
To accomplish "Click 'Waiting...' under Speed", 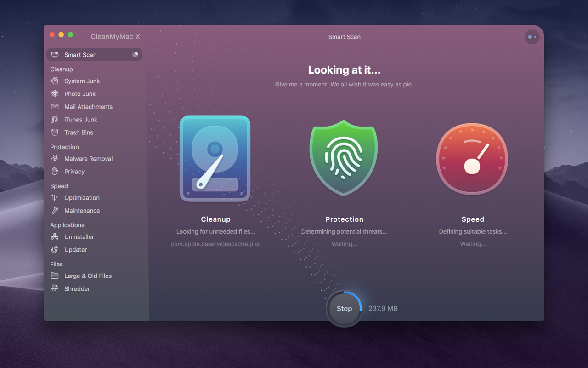I will tap(473, 244).
